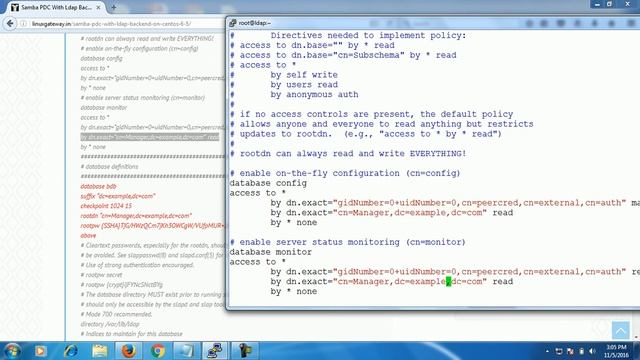Viewport: 640px width, 360px height.
Task: Launch Windows Media Player from taskbar
Action: [x=40, y=351]
